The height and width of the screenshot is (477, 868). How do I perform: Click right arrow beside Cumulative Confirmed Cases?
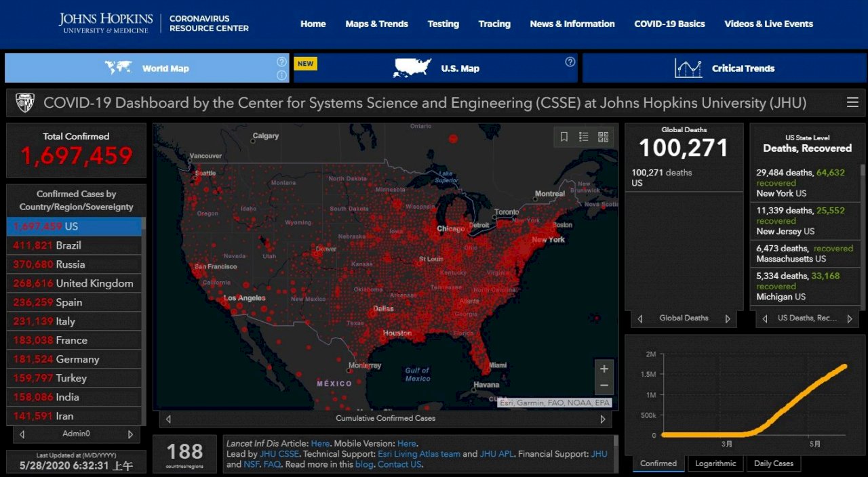[x=602, y=419]
